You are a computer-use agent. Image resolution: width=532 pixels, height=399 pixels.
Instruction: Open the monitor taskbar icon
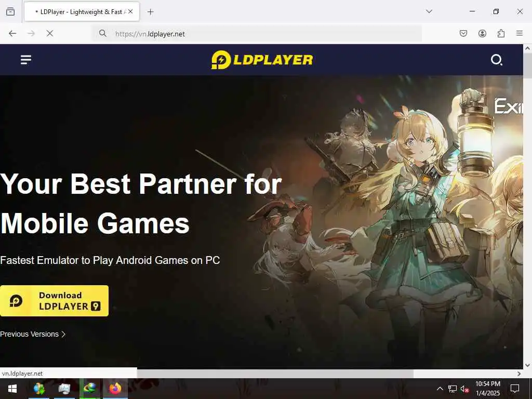point(64,389)
